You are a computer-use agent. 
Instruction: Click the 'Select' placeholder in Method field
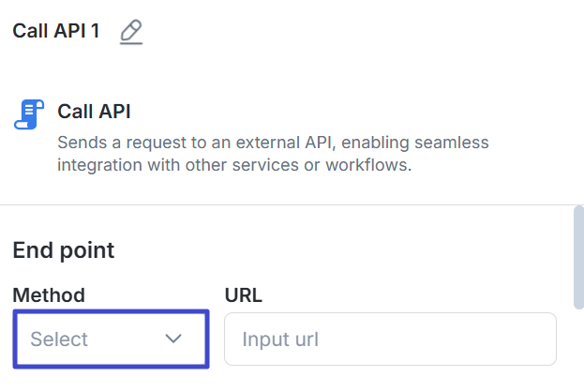tap(59, 339)
